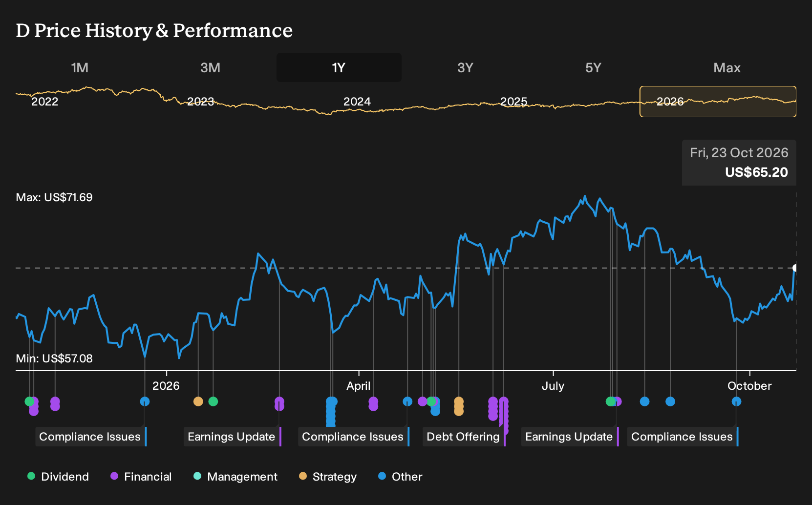
Task: Open first Compliance Issues label on the left
Action: pos(90,437)
